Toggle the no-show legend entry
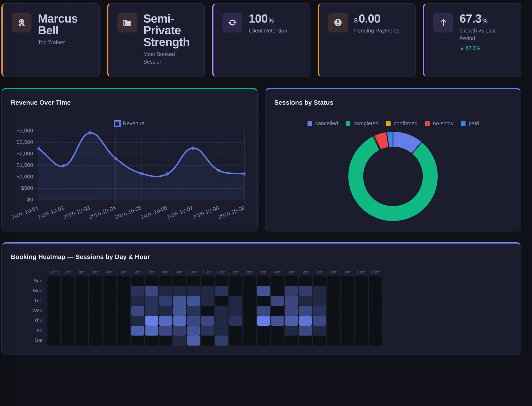The width and height of the screenshot is (532, 406). point(439,123)
